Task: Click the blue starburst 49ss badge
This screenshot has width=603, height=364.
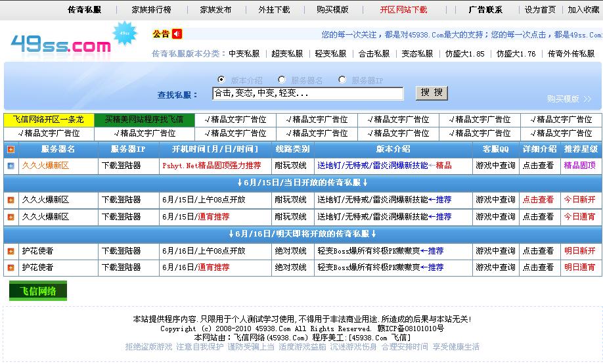Action: tap(123, 34)
